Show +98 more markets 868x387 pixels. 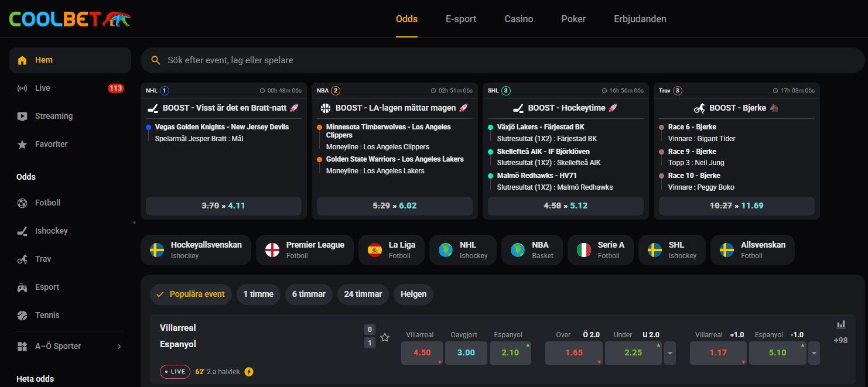[840, 340]
